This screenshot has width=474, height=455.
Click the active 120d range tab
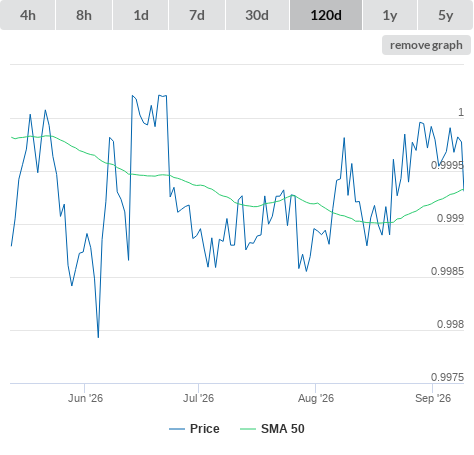coord(326,15)
